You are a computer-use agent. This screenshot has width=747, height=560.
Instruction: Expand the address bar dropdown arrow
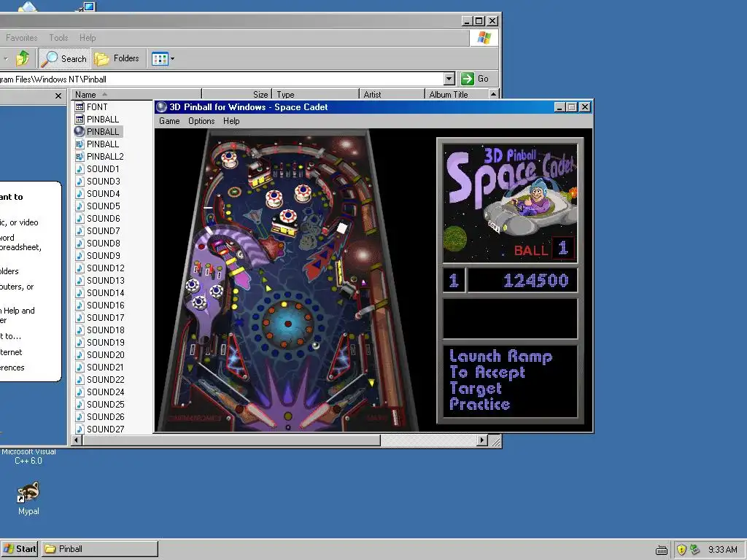click(449, 79)
